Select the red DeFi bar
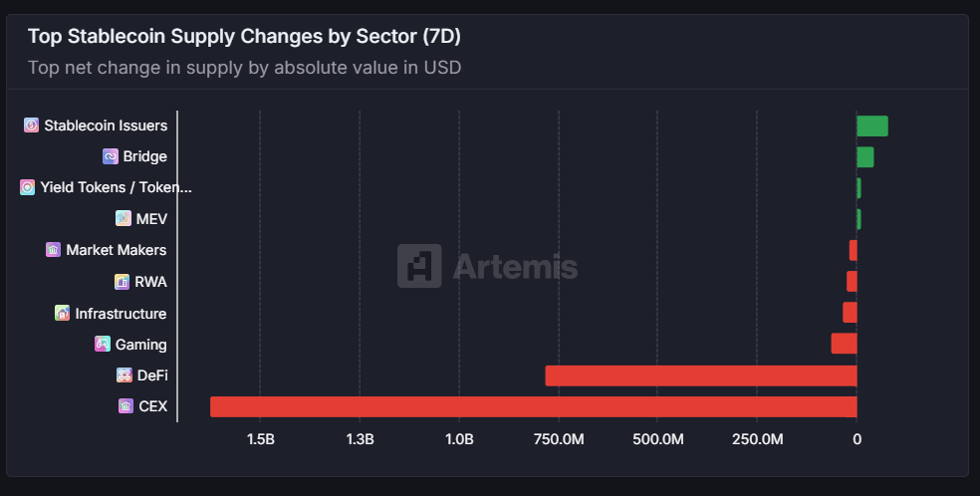 (701, 375)
